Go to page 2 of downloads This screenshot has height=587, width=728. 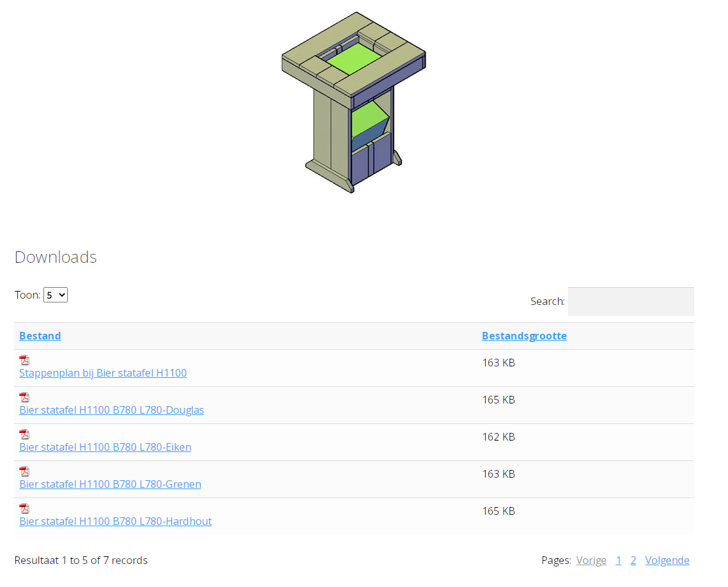pyautogui.click(x=633, y=560)
